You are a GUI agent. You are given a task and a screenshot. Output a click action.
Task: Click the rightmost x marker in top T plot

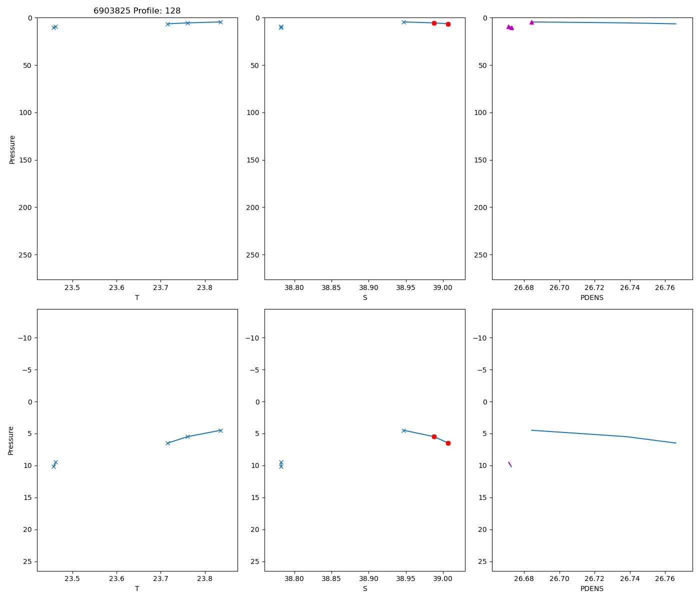[220, 22]
